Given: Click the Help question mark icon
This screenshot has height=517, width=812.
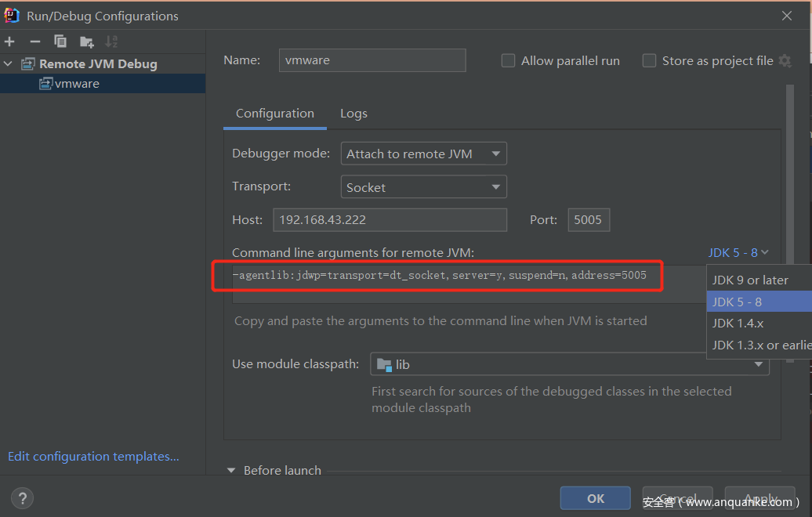Looking at the screenshot, I should pos(22,498).
